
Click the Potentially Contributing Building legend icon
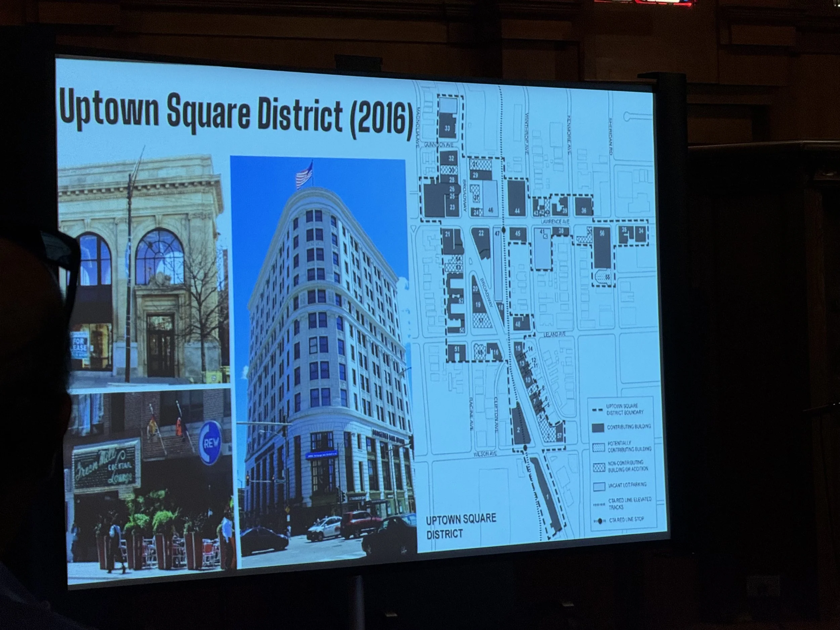tap(598, 447)
